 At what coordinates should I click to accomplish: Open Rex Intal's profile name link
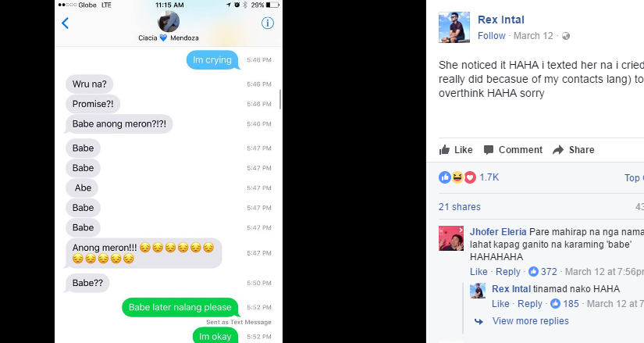[500, 20]
